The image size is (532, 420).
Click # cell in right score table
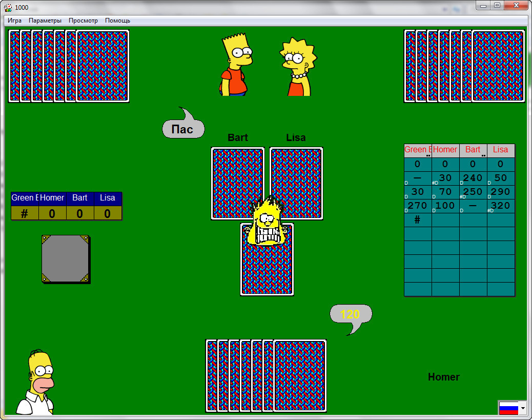tap(418, 219)
